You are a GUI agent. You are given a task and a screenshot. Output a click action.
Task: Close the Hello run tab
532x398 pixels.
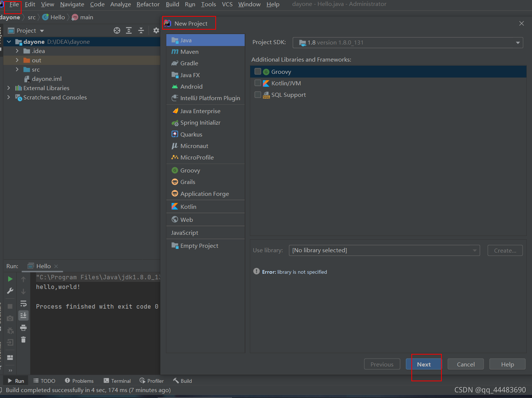56,266
